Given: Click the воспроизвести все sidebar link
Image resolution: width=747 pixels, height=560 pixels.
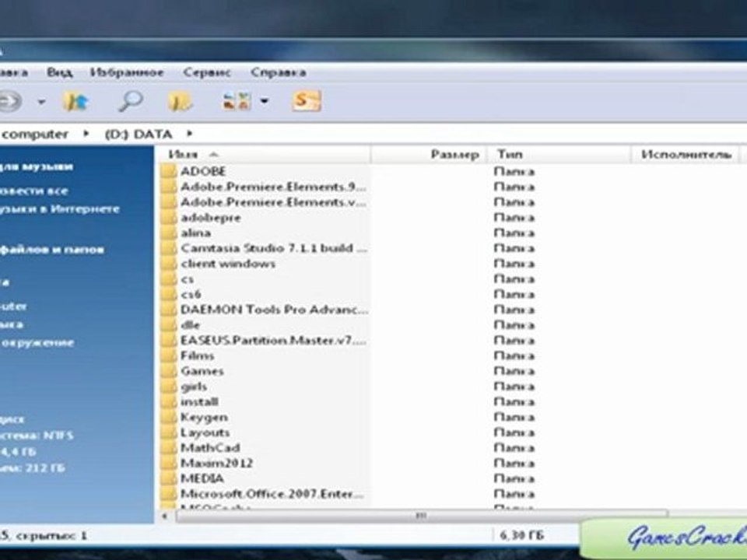Looking at the screenshot, I should click(33, 191).
